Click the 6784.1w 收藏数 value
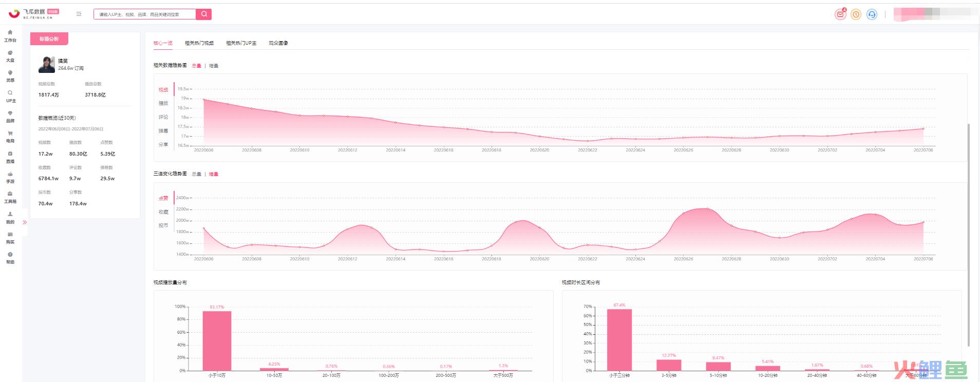The image size is (980, 382). (48, 179)
